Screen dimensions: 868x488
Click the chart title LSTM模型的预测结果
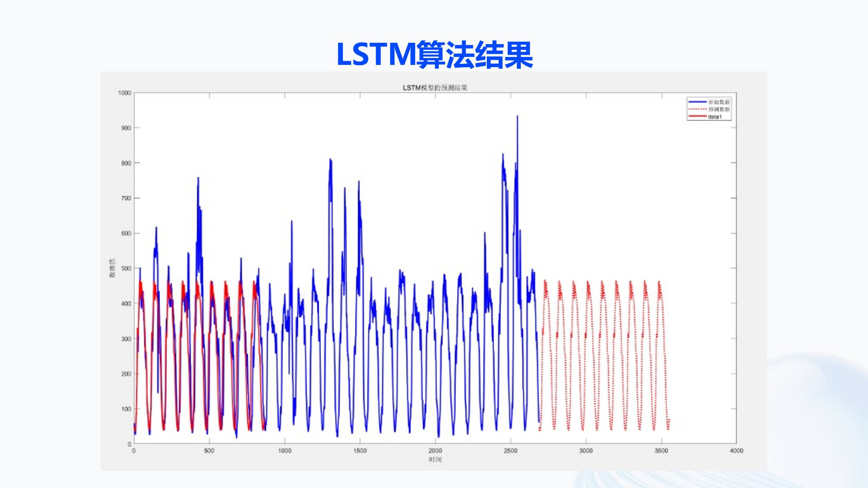pos(435,88)
